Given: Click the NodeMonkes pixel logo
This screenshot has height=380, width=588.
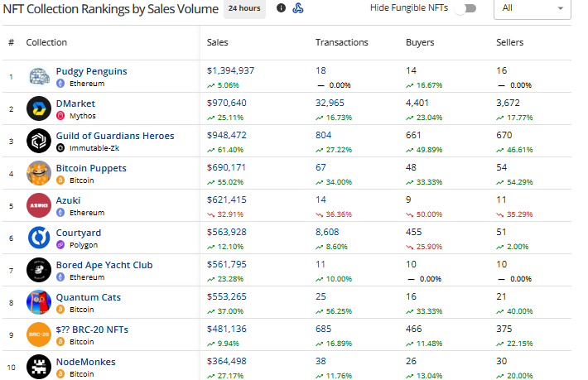Looking at the screenshot, I should pos(39,367).
